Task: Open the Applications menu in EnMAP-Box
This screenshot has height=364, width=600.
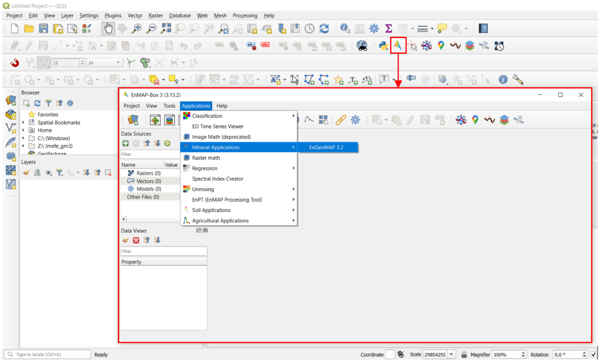Action: pos(196,106)
